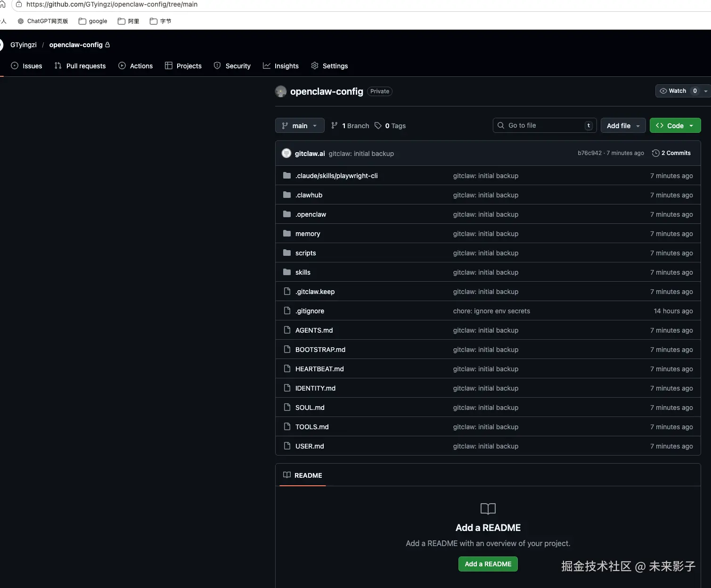Viewport: 711px width, 588px height.
Task: Click the Watch button
Action: [x=678, y=91]
